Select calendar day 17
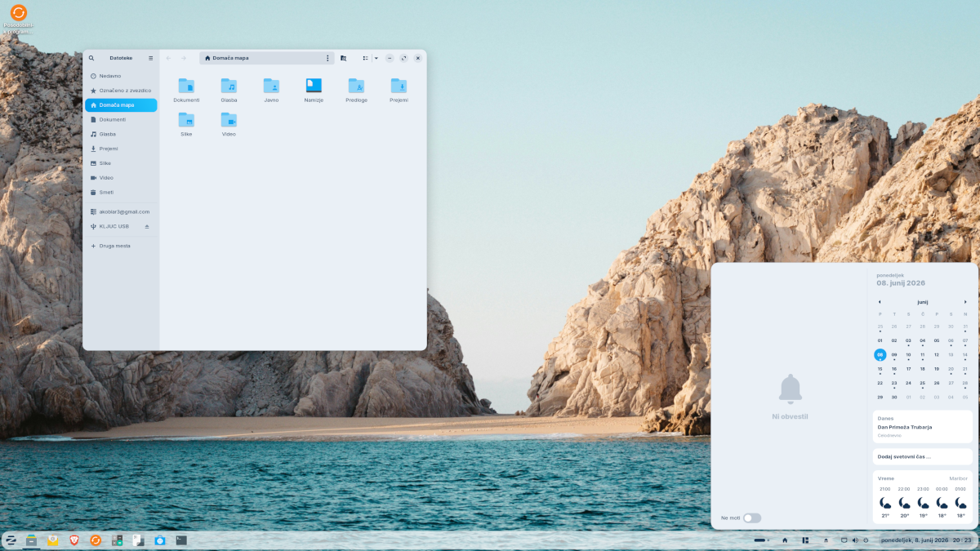The height and width of the screenshot is (551, 980). [908, 369]
